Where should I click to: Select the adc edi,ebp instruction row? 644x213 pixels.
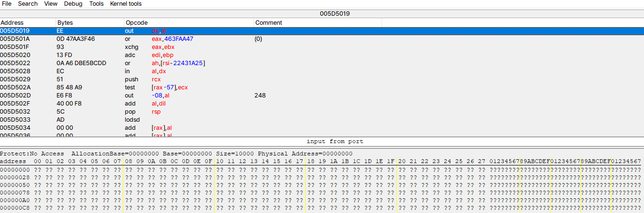point(190,55)
